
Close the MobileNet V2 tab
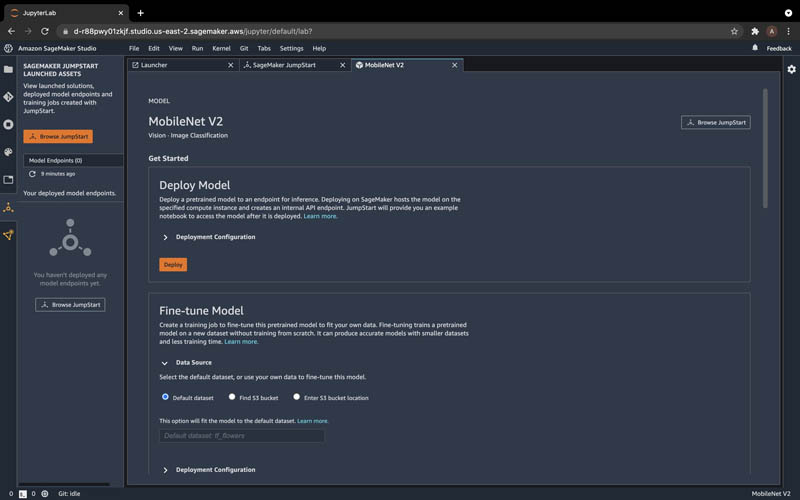(455, 65)
